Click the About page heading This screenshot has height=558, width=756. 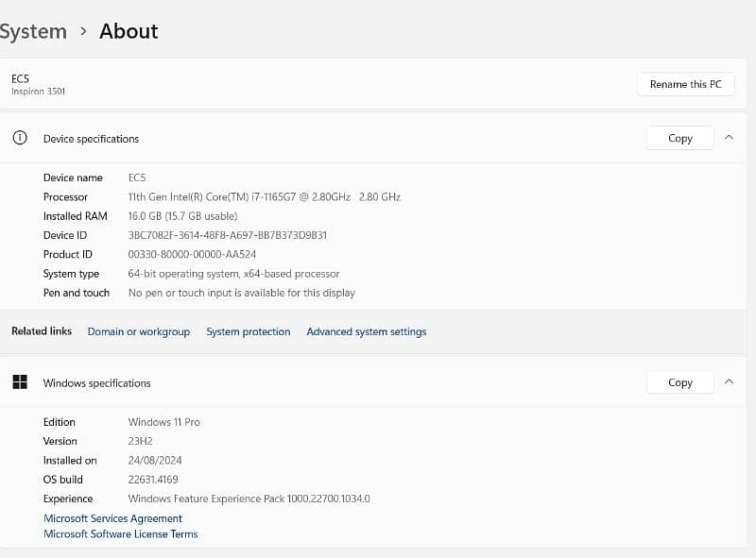pyautogui.click(x=129, y=31)
